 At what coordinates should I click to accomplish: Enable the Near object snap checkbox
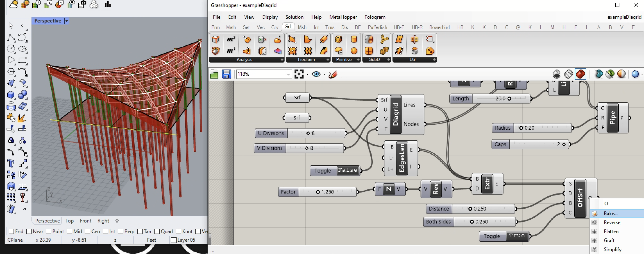[x=29, y=231]
